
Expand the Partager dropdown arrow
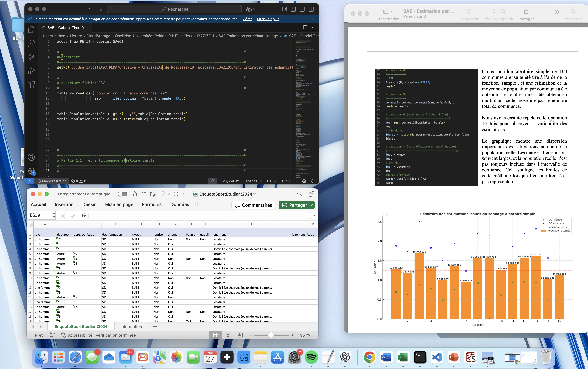click(311, 205)
